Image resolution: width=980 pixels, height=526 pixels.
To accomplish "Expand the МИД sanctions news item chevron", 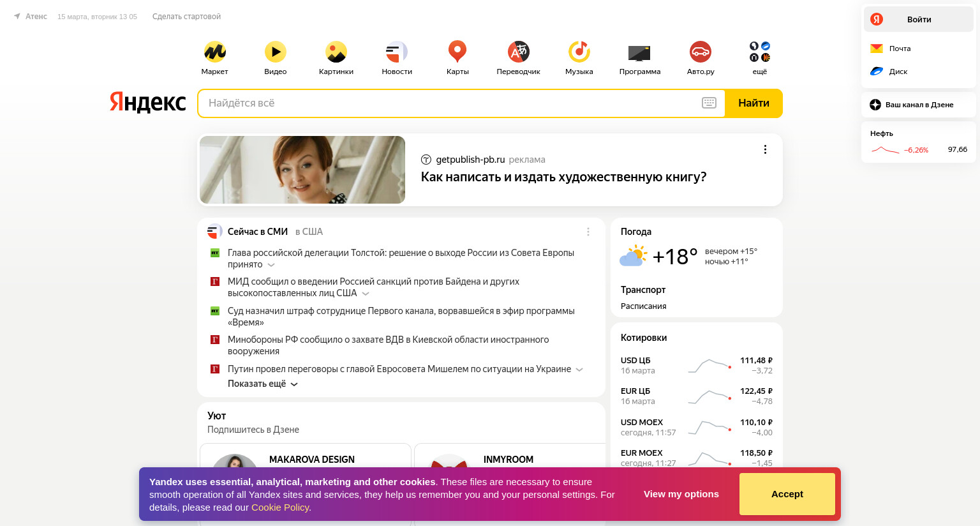I will tap(366, 294).
